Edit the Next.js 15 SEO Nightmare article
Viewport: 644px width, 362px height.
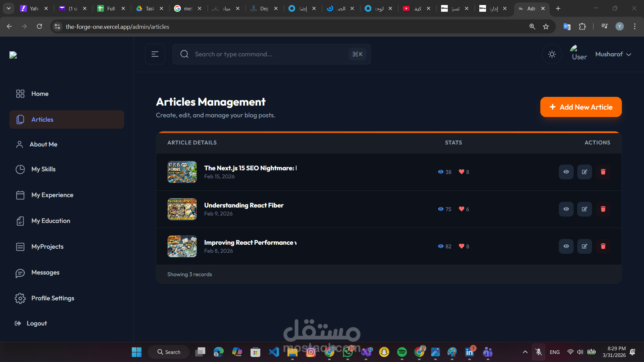pos(584,172)
